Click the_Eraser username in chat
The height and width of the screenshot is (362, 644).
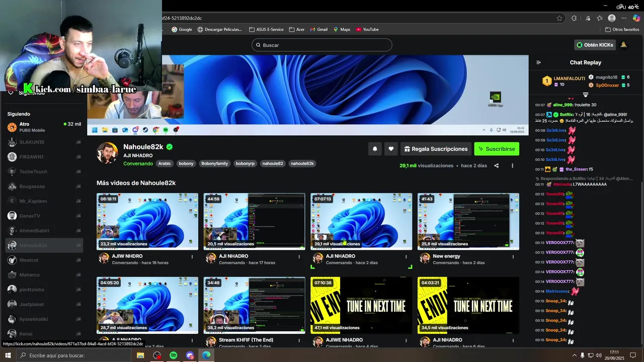tap(576, 169)
